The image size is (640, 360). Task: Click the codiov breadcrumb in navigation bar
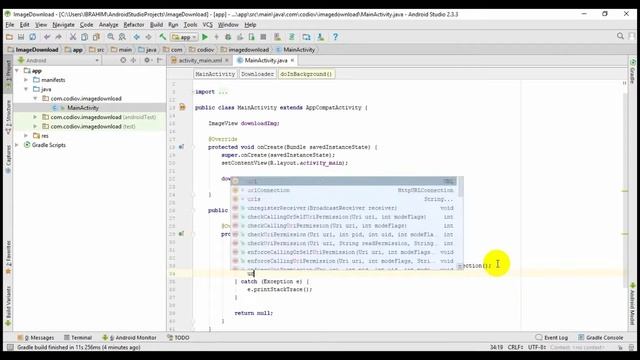202,50
